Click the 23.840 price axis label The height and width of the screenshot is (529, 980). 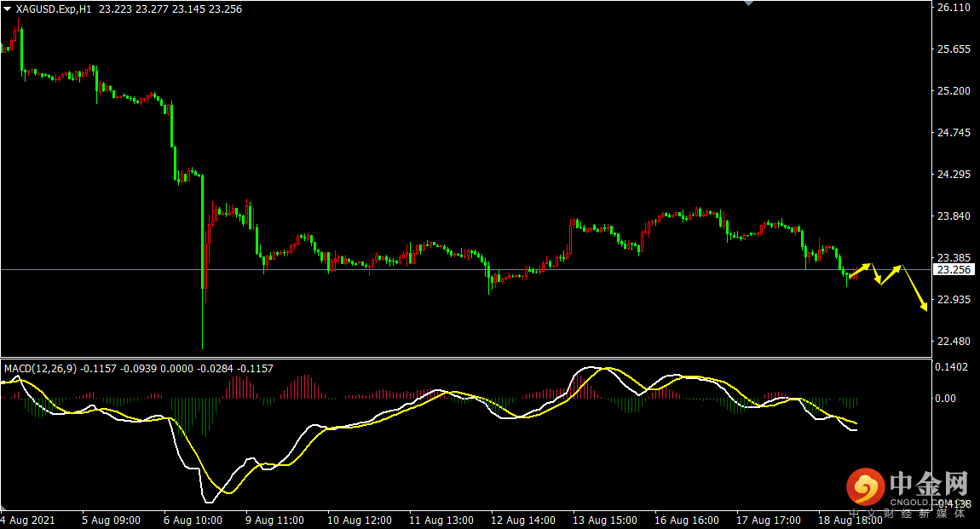954,216
